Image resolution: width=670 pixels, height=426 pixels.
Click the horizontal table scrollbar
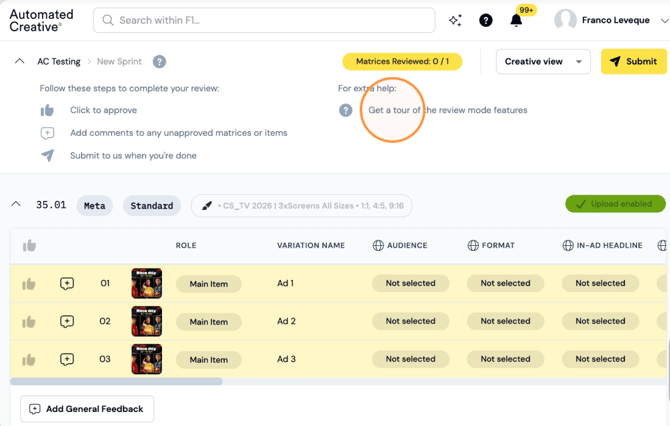116,381
